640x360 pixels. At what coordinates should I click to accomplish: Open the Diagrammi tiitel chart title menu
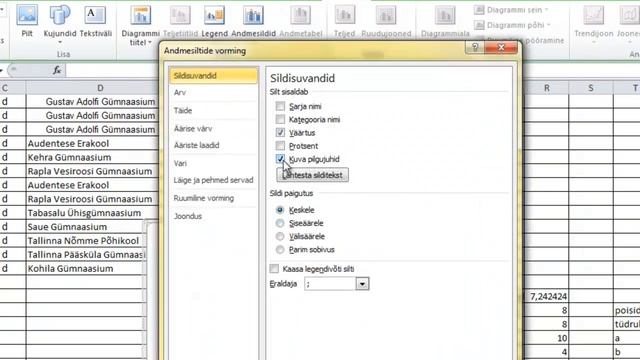pyautogui.click(x=140, y=25)
